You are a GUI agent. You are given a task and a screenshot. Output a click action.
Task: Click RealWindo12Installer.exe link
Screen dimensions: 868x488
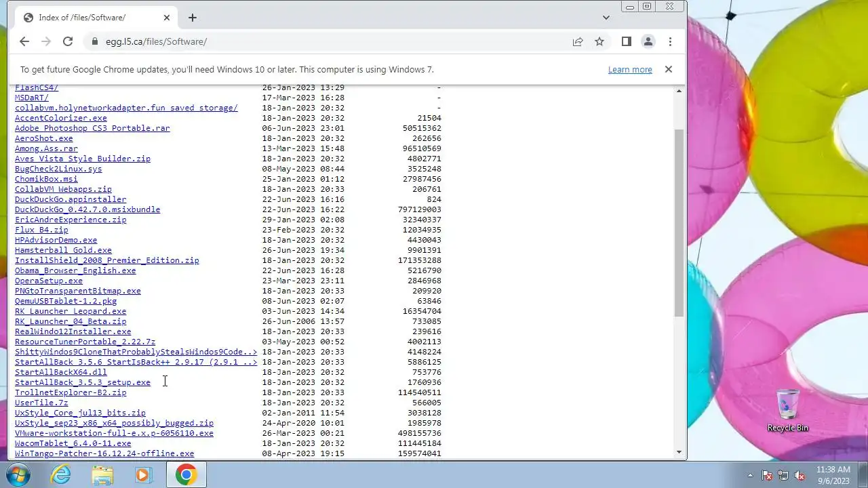pos(73,331)
